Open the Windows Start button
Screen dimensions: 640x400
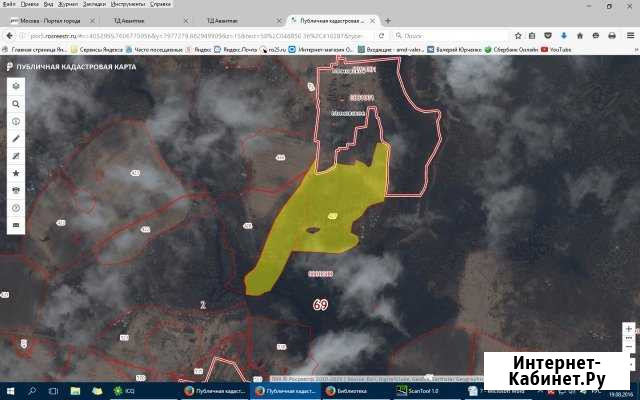[x=11, y=391]
